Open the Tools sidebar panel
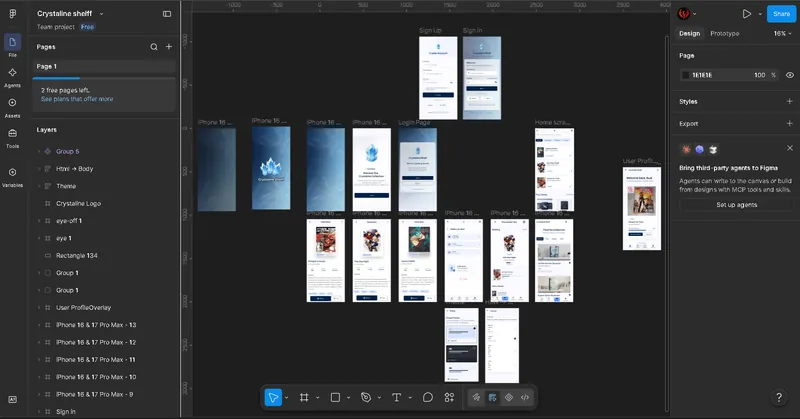This screenshot has height=419, width=800. [x=12, y=133]
